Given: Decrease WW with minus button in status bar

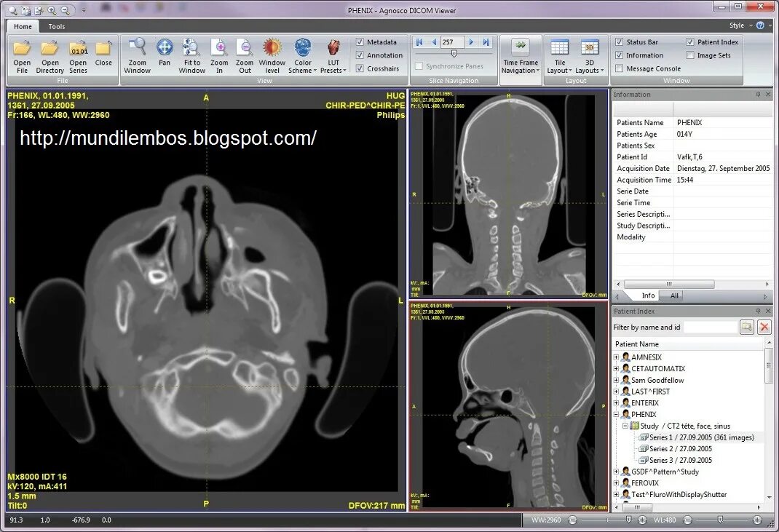Looking at the screenshot, I should click(x=572, y=520).
